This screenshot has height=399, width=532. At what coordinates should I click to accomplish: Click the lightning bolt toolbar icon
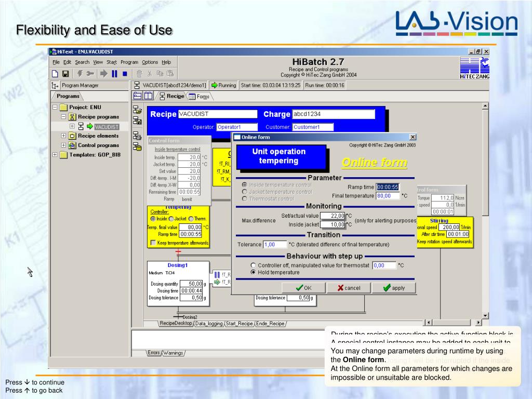click(79, 74)
